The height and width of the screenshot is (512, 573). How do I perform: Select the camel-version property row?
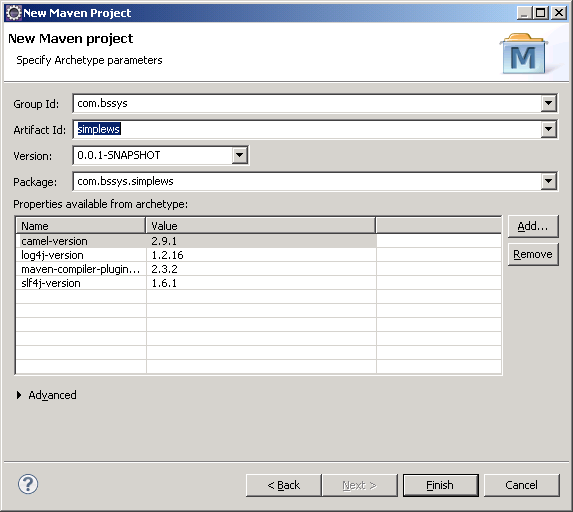259,241
